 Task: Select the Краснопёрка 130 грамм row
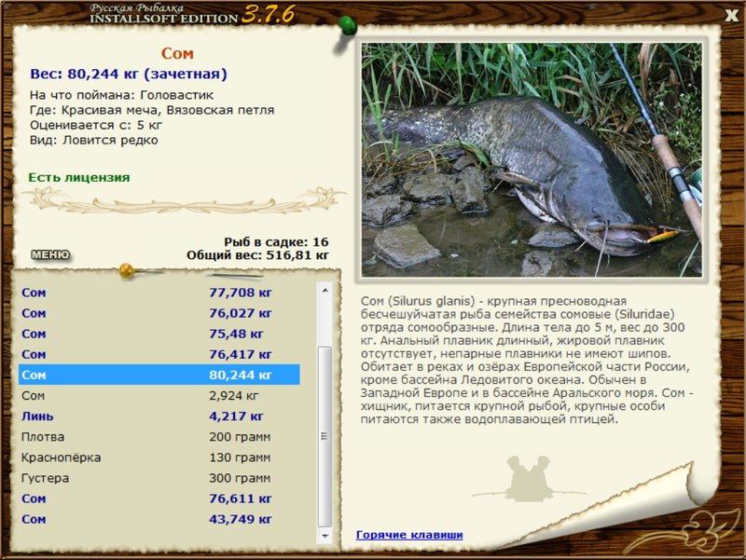tap(159, 458)
